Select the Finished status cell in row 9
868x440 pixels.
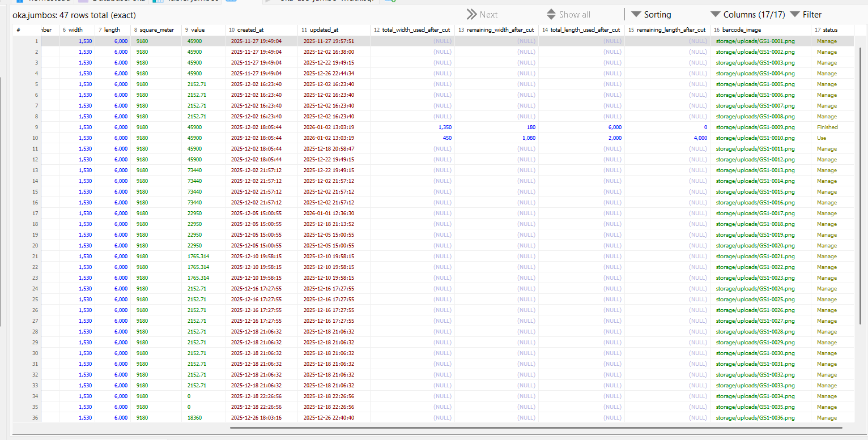click(x=827, y=127)
